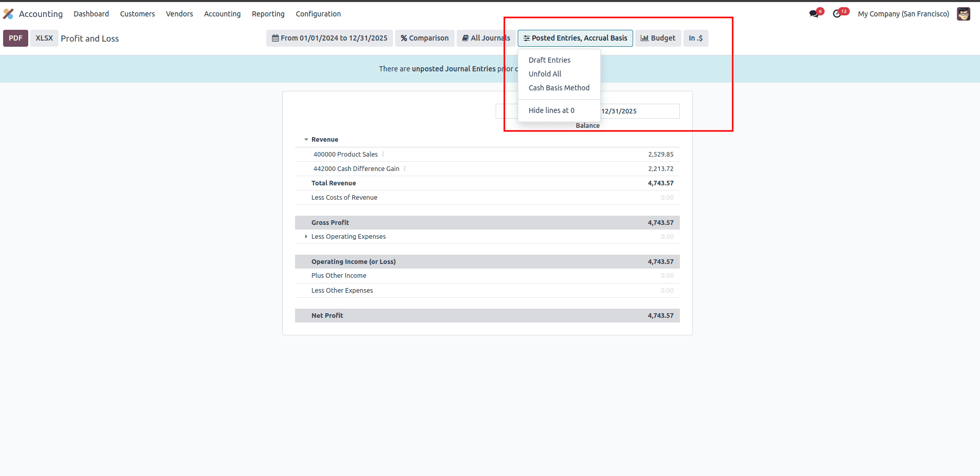
Task: Enable the Cash Basis Method option
Action: click(x=559, y=88)
